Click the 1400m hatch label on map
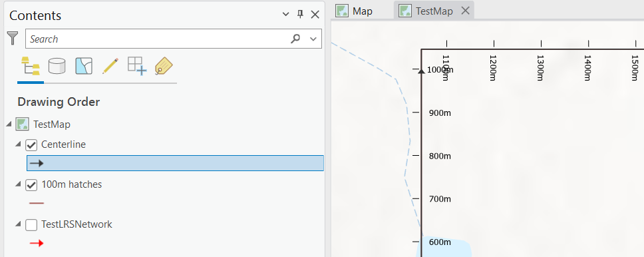This screenshot has height=257, width=644. (587, 68)
